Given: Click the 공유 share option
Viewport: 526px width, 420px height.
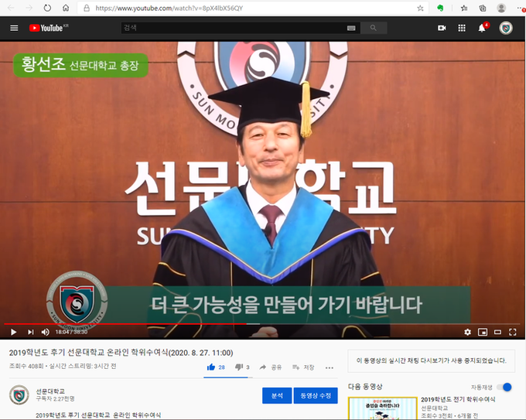Looking at the screenshot, I should (271, 367).
